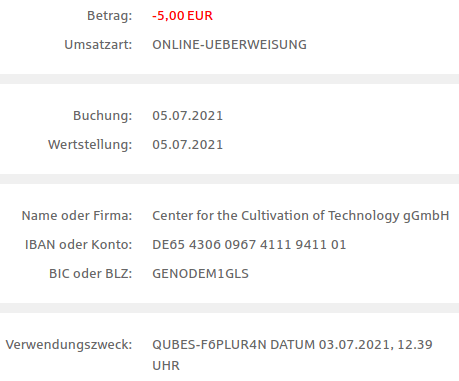Click the Wertstellung date 05.07.2021
This screenshot has width=459, height=381.
click(x=187, y=145)
